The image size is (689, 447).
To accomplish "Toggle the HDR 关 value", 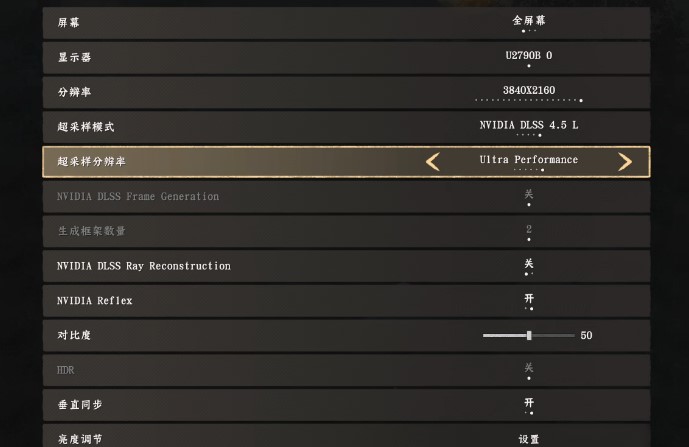I will point(529,369).
